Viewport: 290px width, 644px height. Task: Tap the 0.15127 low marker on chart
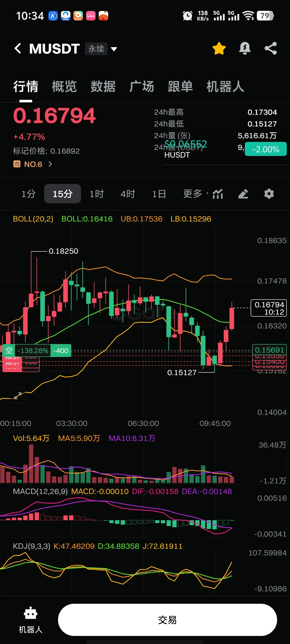182,373
